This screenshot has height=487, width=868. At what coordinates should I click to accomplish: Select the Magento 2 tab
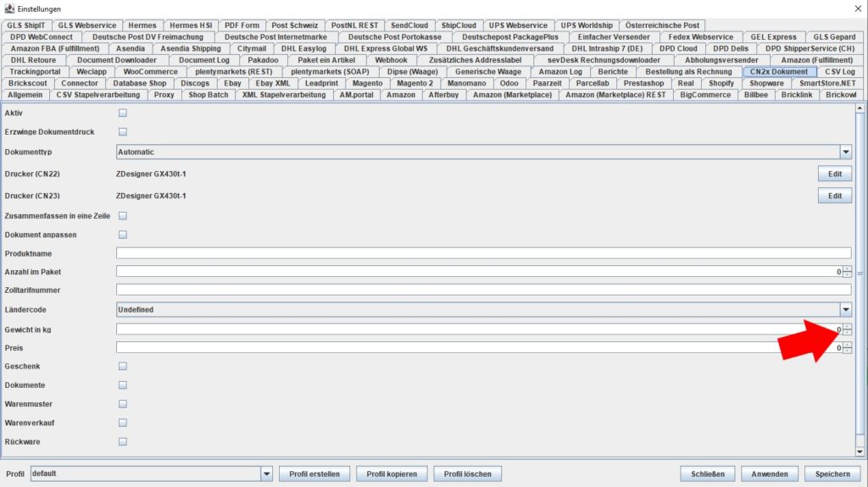(415, 83)
